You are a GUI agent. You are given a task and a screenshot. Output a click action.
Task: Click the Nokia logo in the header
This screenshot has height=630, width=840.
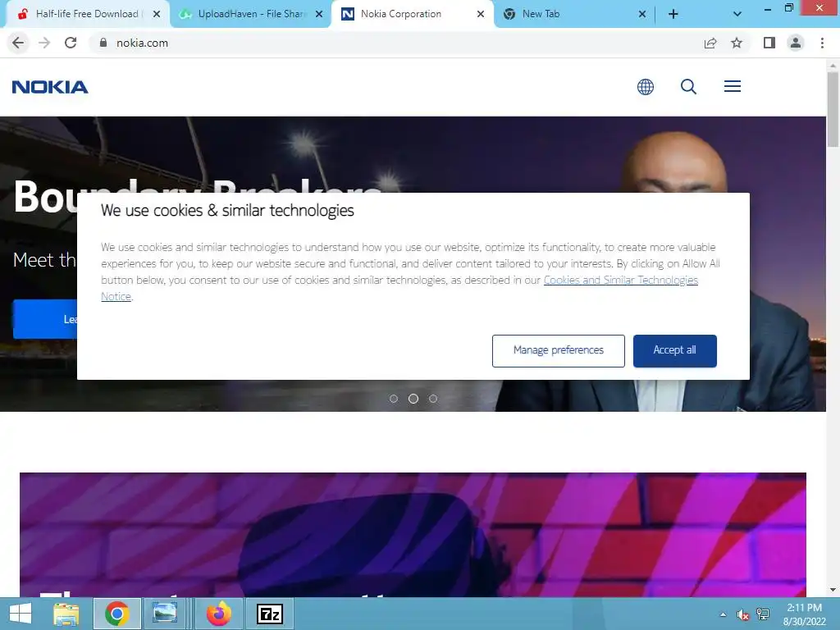click(50, 87)
